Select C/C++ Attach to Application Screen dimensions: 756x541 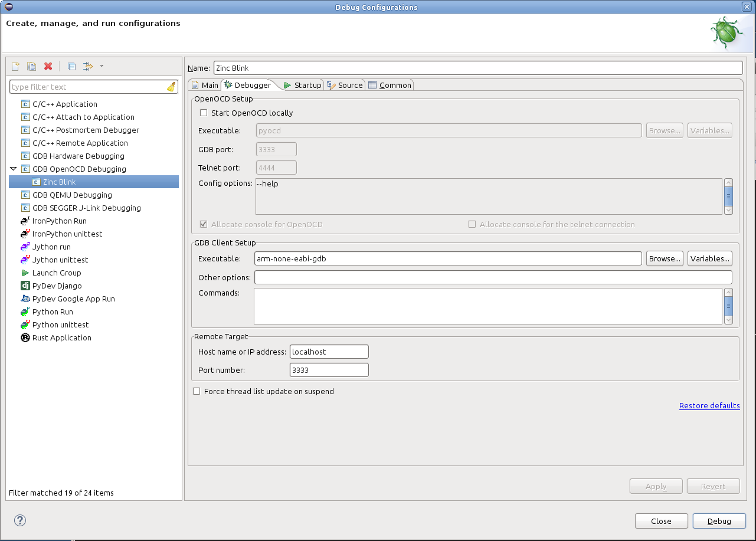[x=83, y=117]
